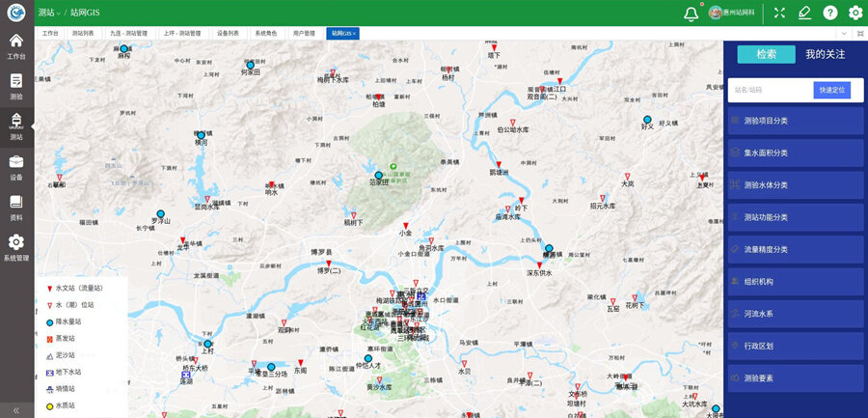
Task: Expand the 行政区划 filter section
Action: [x=795, y=346]
